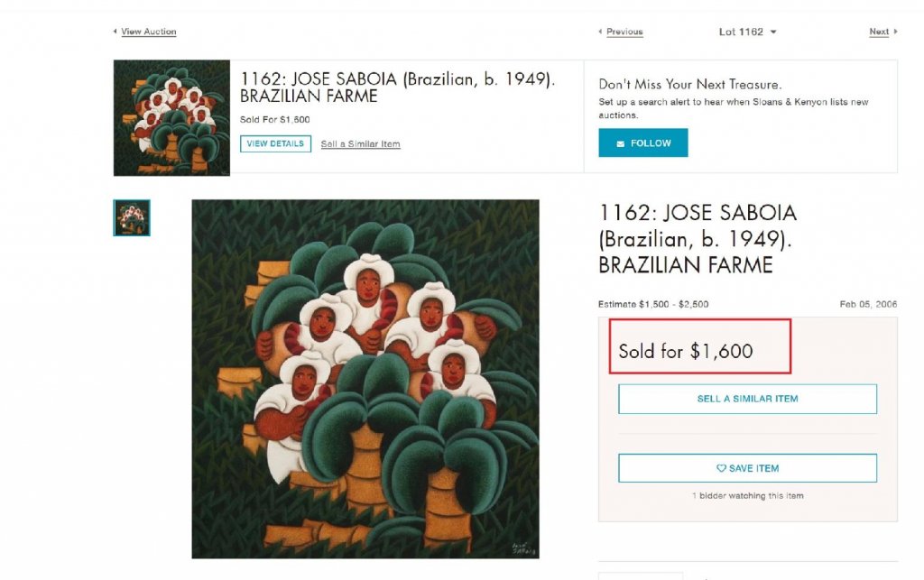Click the painting thumbnail in the header banner

[171, 117]
